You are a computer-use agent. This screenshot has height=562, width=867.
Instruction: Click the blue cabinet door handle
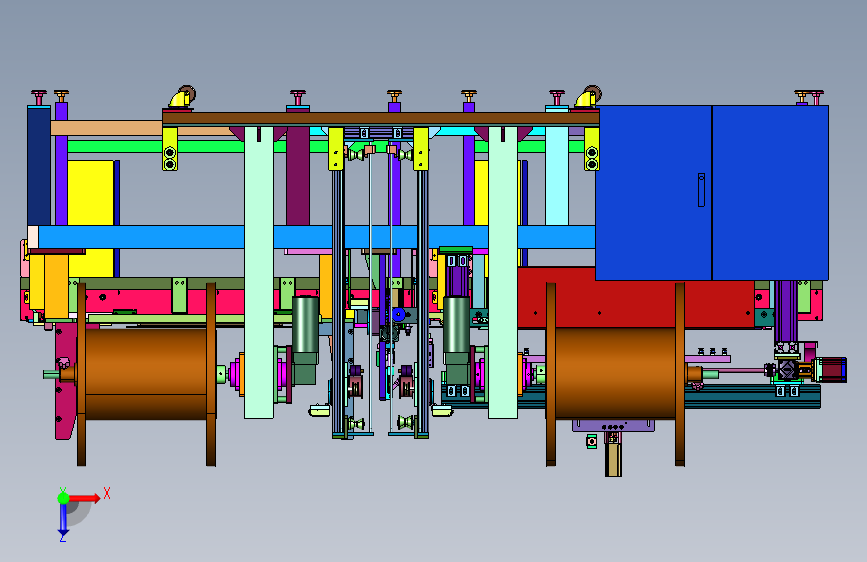pyautogui.click(x=701, y=190)
